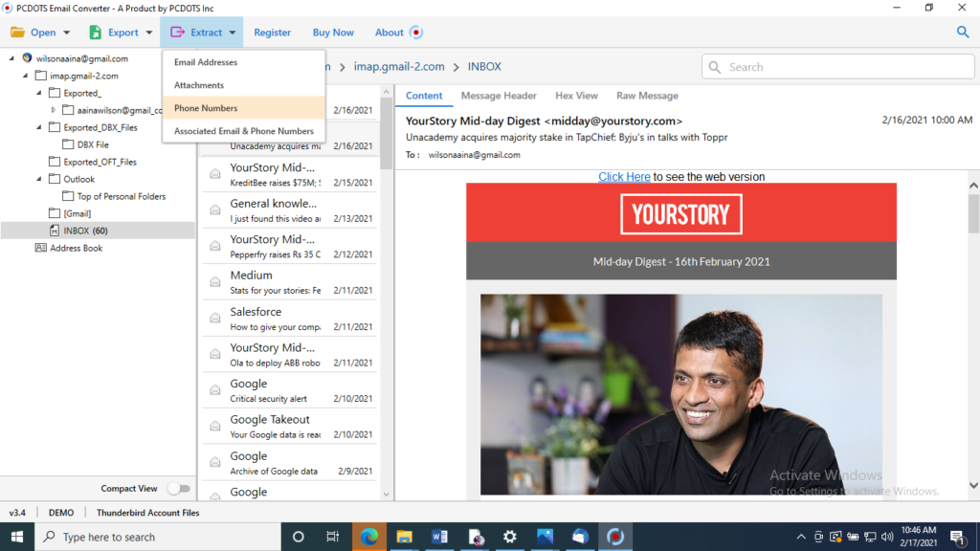Screen dimensions: 980x551
Task: Open the Open dropdown arrow
Action: click(x=66, y=33)
